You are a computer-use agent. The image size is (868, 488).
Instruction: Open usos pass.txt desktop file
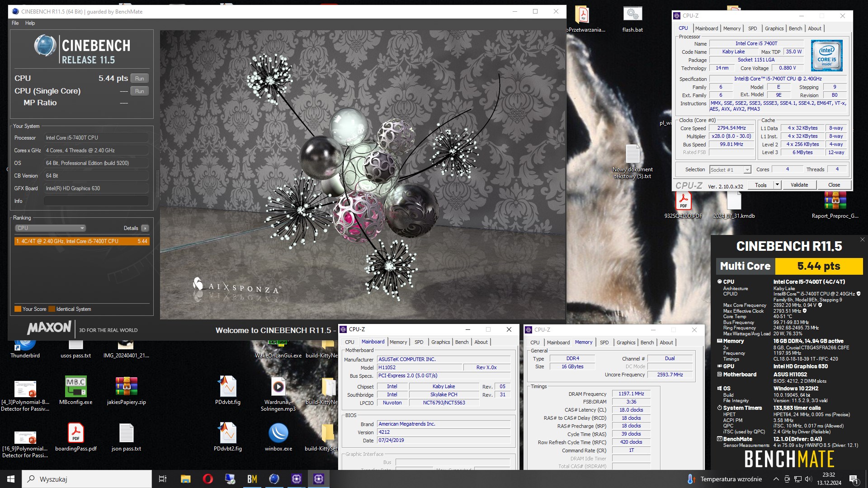[75, 349]
